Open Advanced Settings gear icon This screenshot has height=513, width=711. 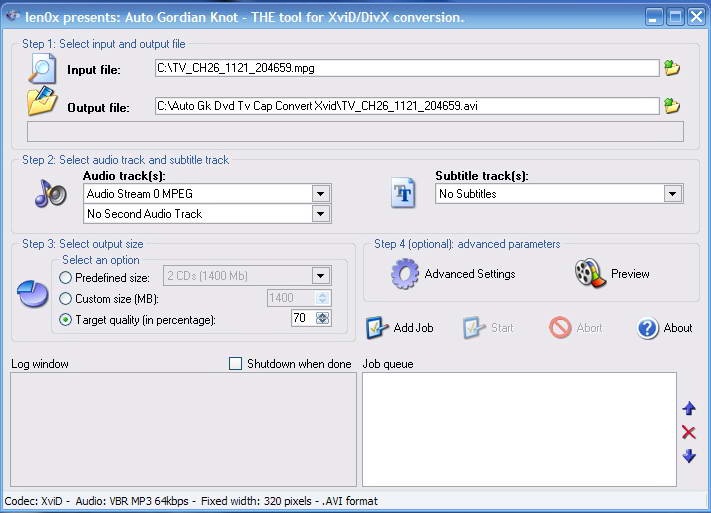[x=405, y=274]
